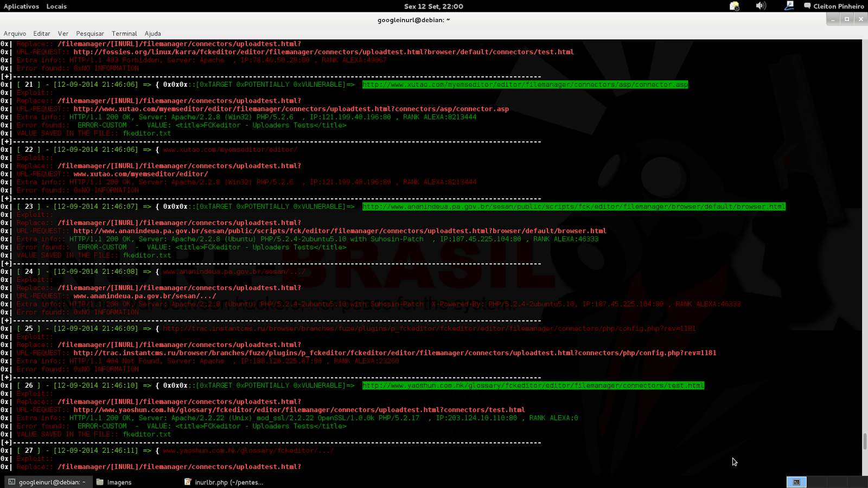The height and width of the screenshot is (488, 868).
Task: Open the Editar menu
Action: [x=42, y=34]
